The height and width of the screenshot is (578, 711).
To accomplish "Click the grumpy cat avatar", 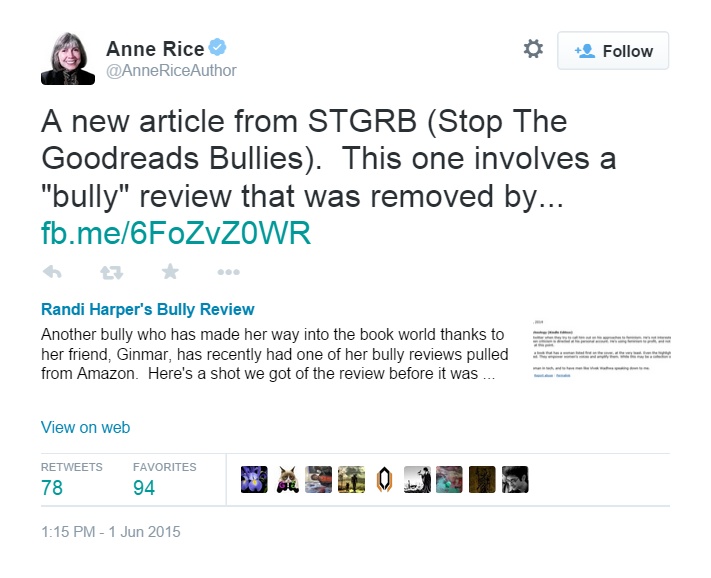I will [x=287, y=480].
